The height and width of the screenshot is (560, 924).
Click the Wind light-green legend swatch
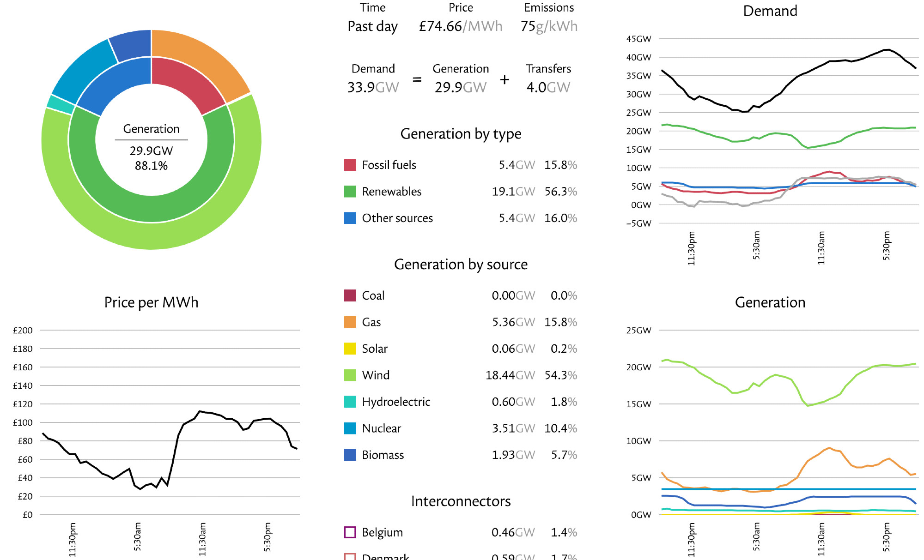[x=350, y=375]
